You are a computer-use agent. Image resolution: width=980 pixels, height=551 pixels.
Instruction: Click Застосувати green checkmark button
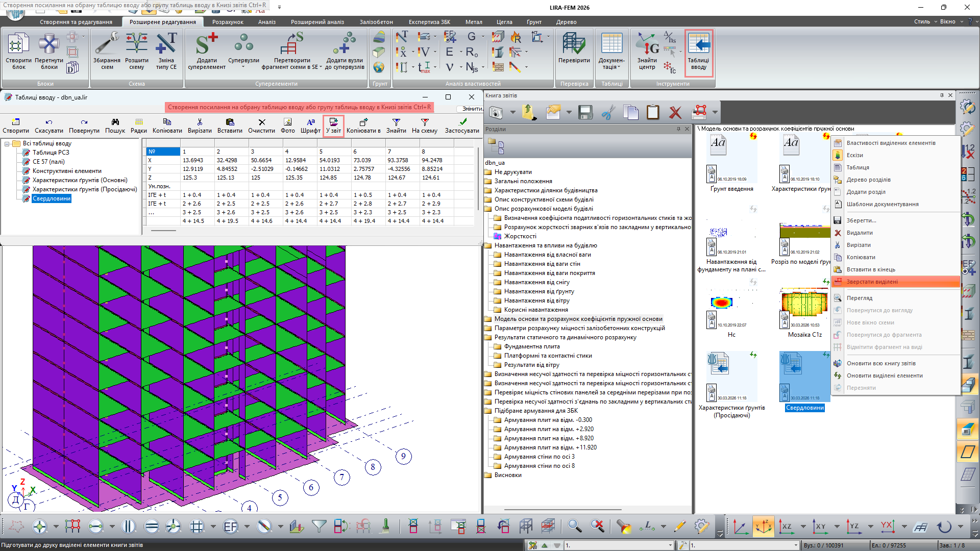[x=461, y=125]
